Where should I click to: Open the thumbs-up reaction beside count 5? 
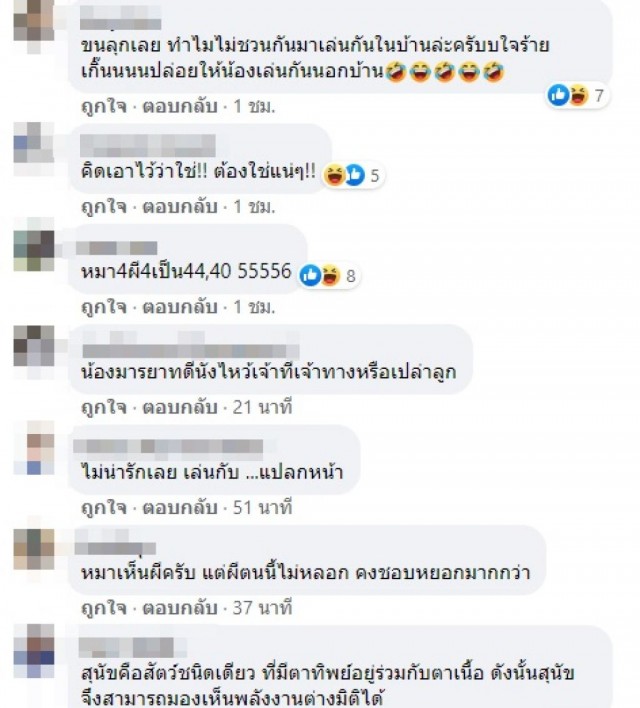[x=355, y=175]
